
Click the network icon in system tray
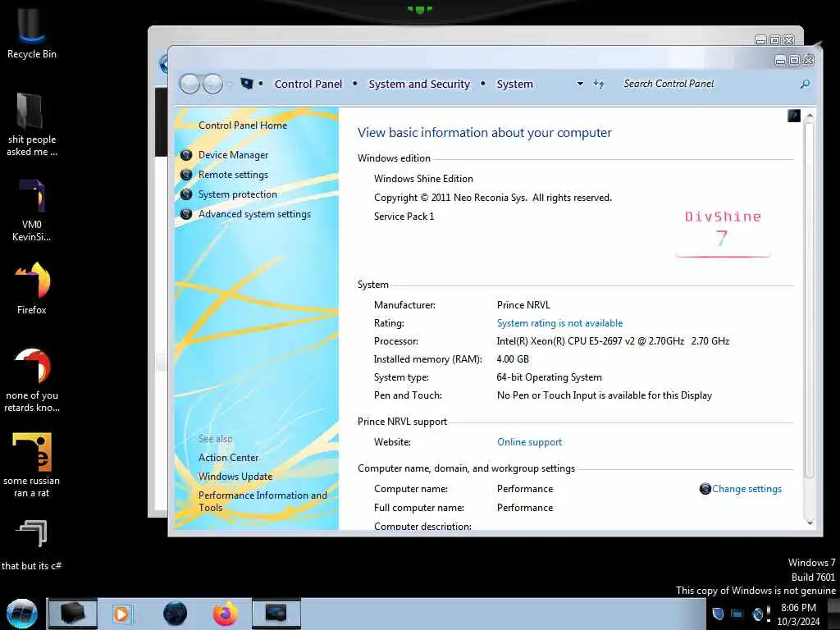[737, 614]
